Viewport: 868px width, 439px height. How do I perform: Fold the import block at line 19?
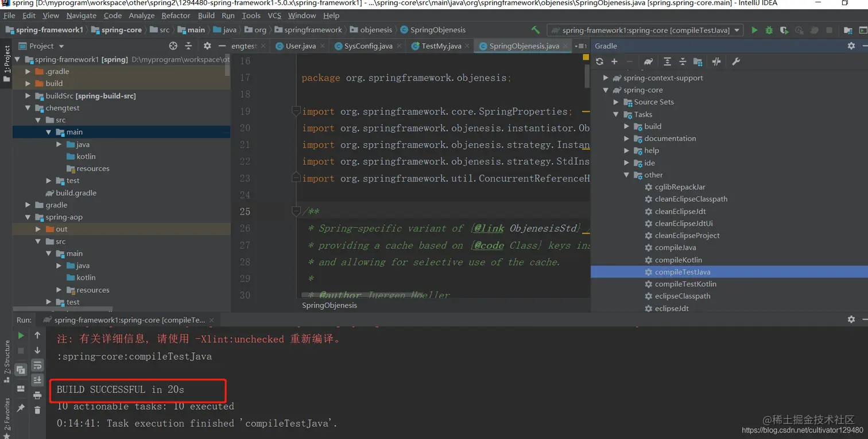(296, 111)
